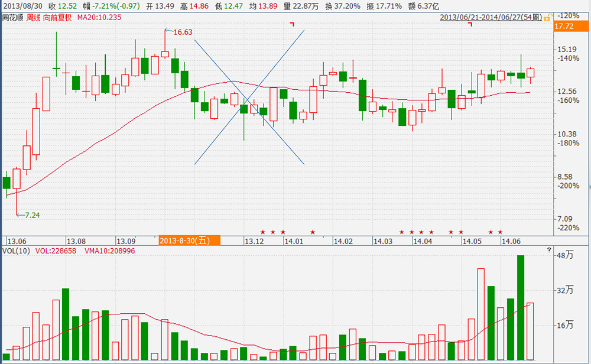Click the date 2013/08/30 in the top bar
Viewport: 591px width, 364px height.
(x=22, y=6)
